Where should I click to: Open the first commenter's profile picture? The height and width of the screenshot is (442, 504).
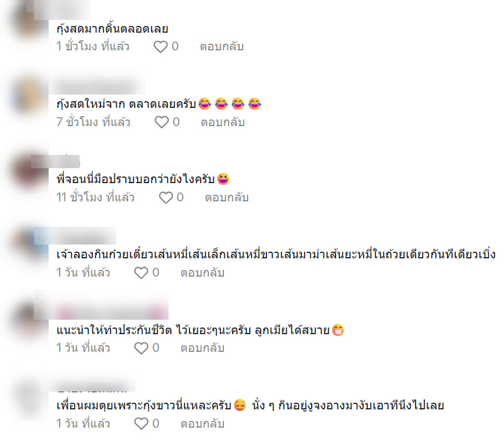click(x=30, y=22)
